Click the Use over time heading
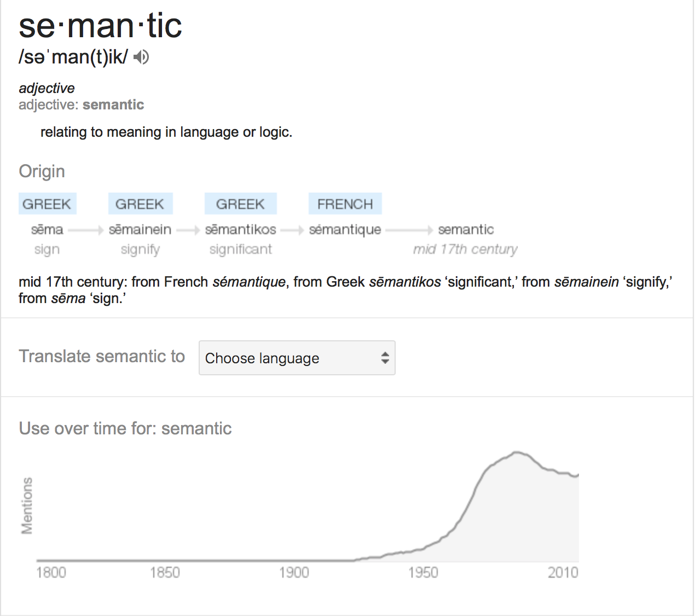This screenshot has width=695, height=616. point(125,428)
